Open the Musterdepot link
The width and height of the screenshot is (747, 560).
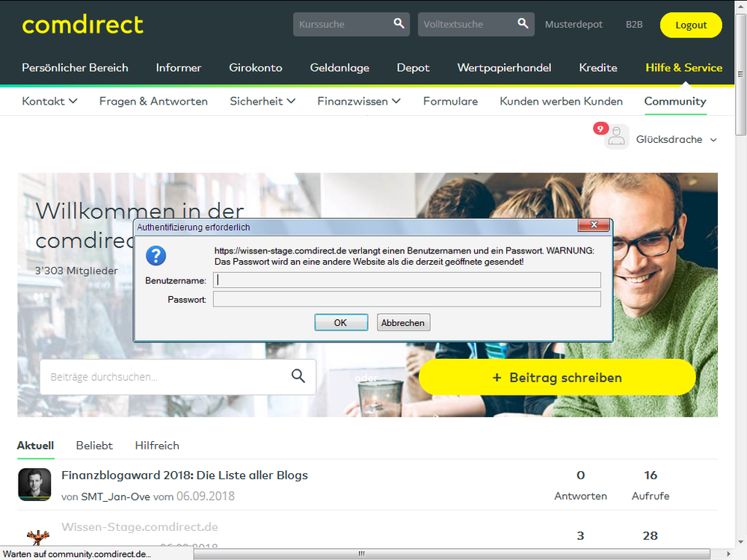pos(573,24)
